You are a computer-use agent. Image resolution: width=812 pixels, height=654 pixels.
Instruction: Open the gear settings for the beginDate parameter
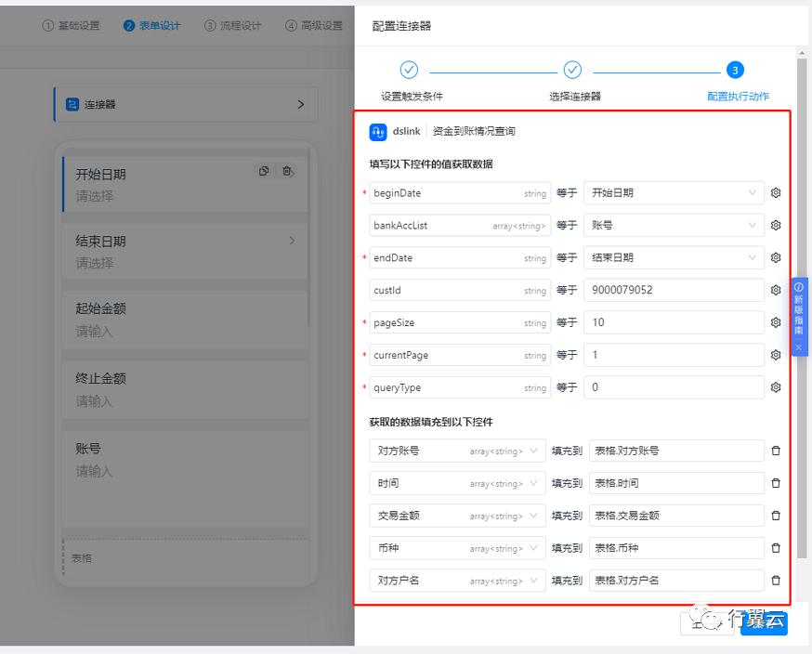[776, 193]
